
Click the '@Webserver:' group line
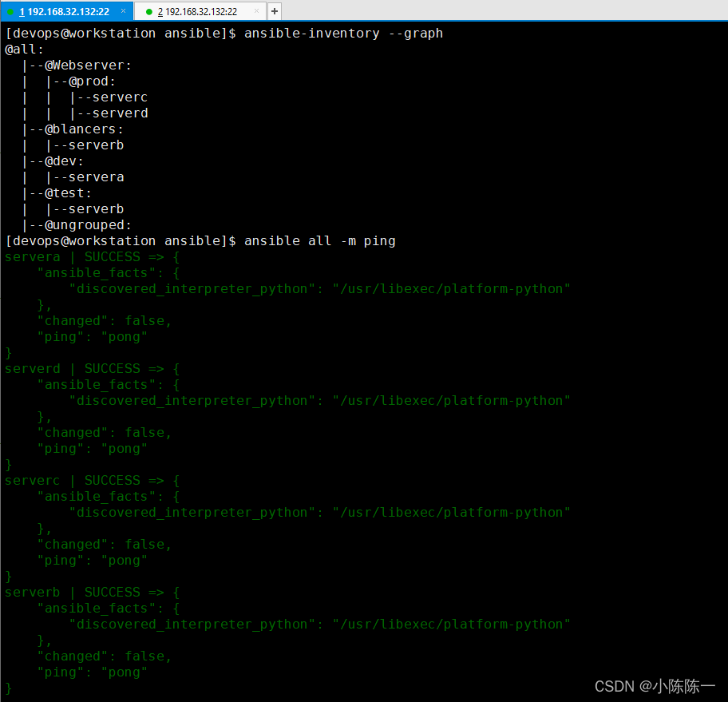pyautogui.click(x=88, y=65)
